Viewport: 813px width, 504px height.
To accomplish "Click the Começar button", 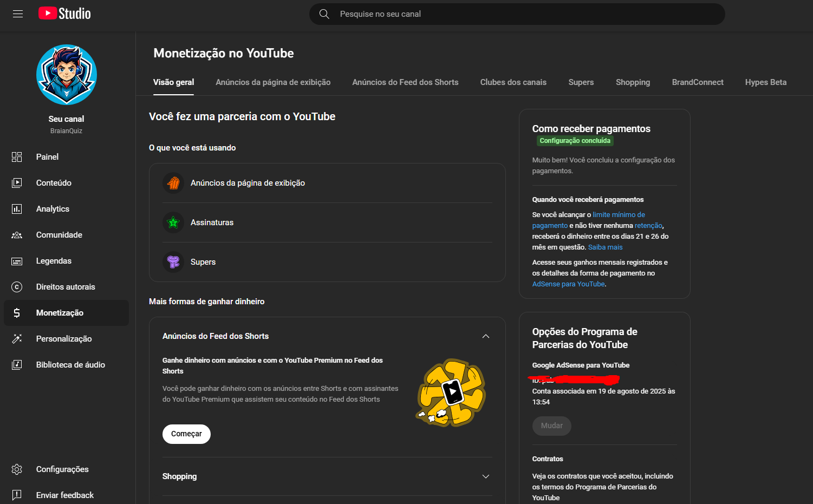I will (186, 434).
